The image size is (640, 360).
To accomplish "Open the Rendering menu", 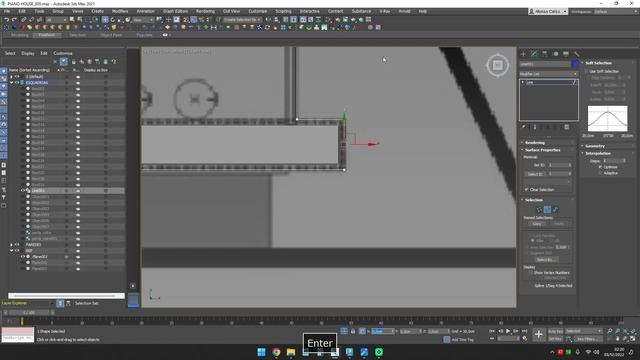I will [205, 11].
